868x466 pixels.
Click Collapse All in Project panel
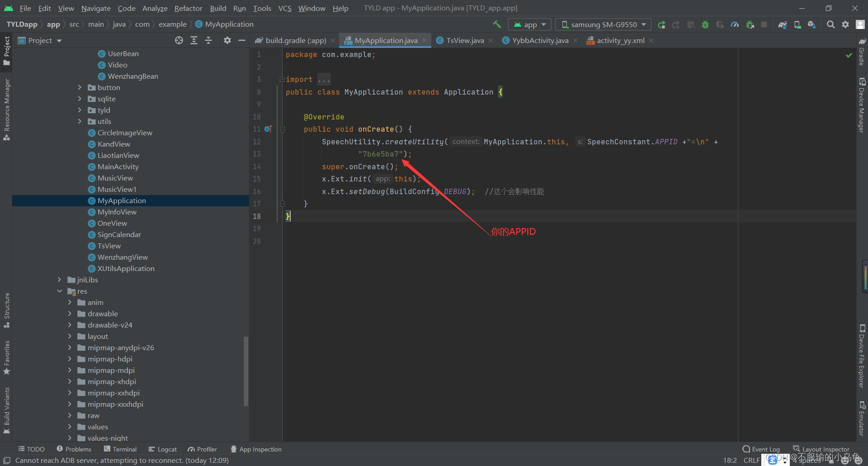[208, 40]
